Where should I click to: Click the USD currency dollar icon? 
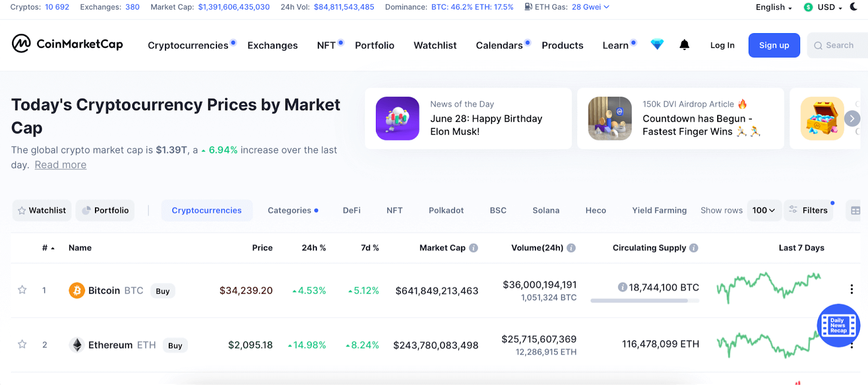[808, 7]
